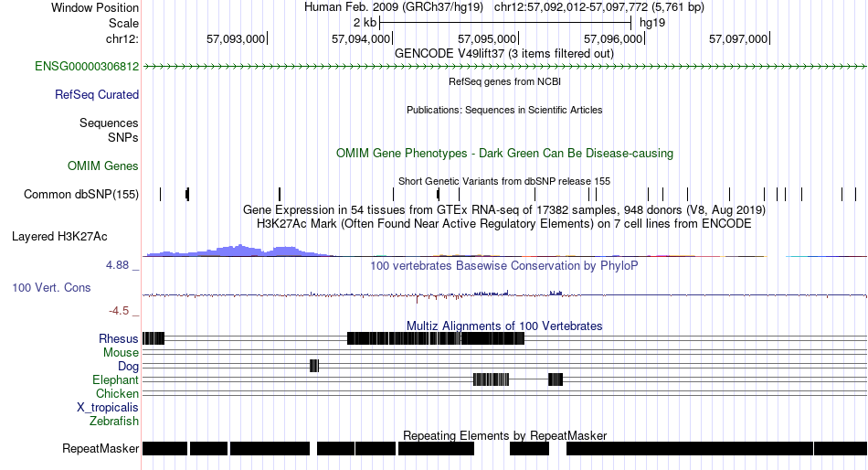Click Short Genetic Variants from dbSNP title
The height and width of the screenshot is (470, 868).
pos(504,181)
